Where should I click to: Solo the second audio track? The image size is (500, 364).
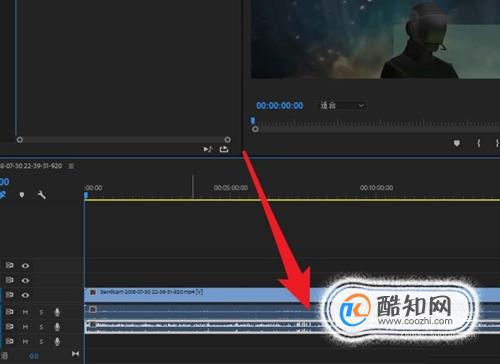pos(41,327)
